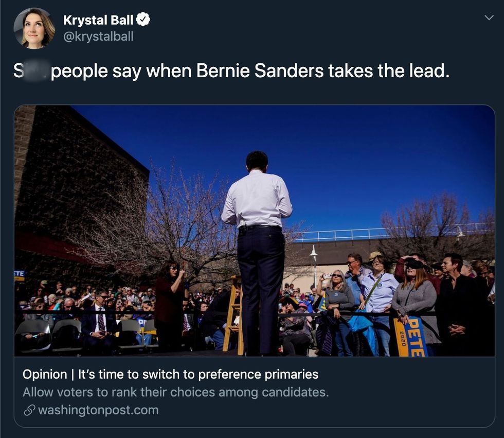
Task: Go to the @krystalball handle
Action: coord(98,37)
